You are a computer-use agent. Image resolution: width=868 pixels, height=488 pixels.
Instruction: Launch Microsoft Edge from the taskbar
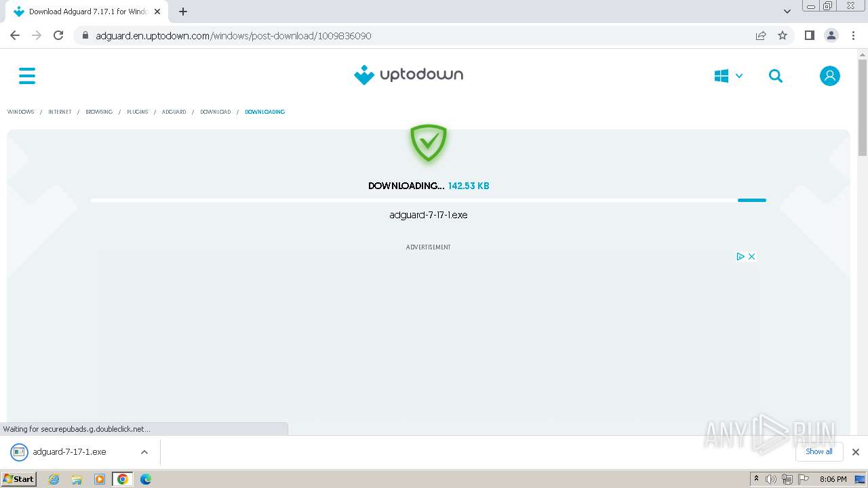coord(146,479)
